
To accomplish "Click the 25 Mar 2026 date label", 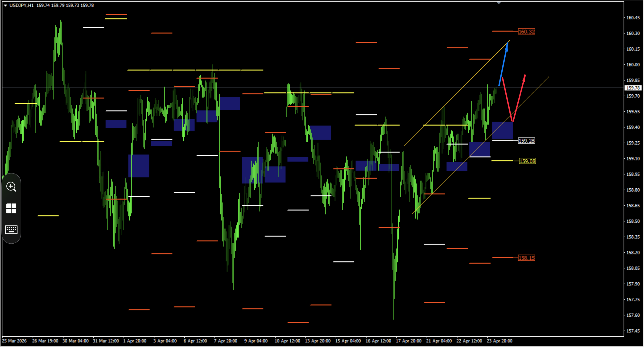I will (x=14, y=341).
